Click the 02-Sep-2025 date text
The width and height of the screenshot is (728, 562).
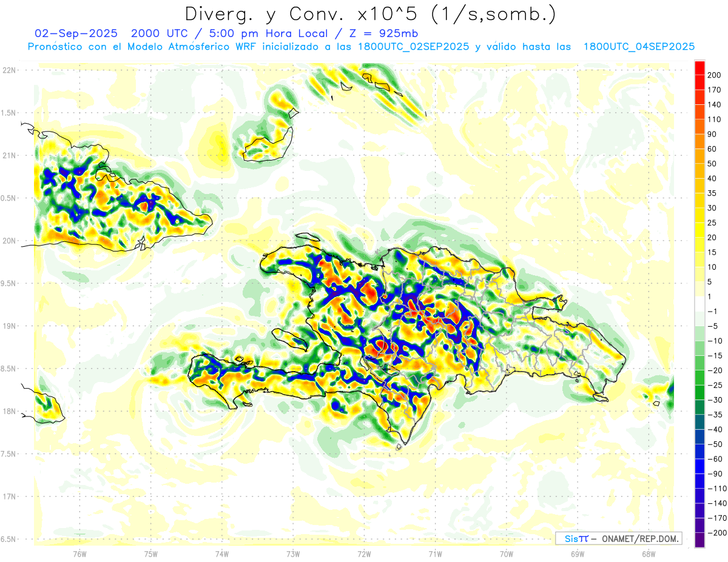tap(76, 33)
